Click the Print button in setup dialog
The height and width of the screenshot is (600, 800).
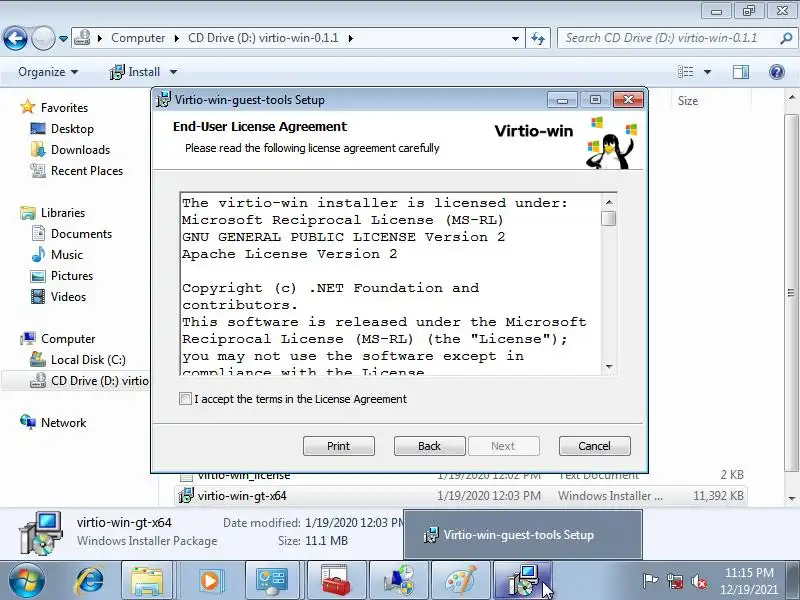(x=338, y=446)
